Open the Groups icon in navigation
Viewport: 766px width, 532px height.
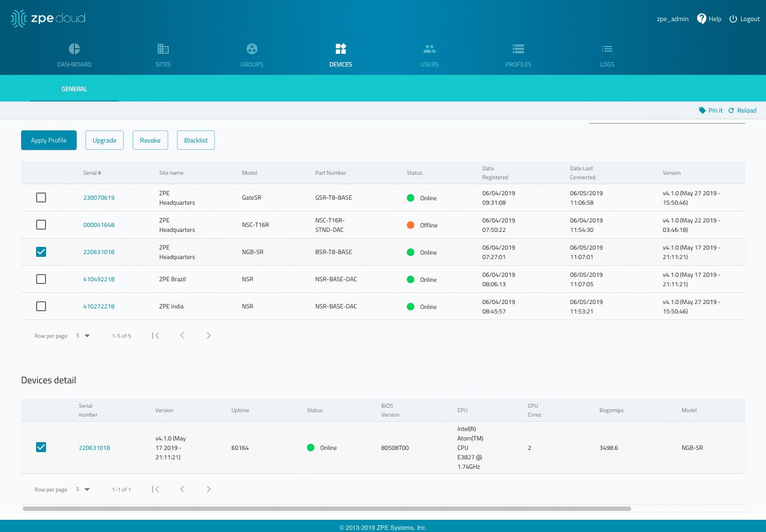252,49
